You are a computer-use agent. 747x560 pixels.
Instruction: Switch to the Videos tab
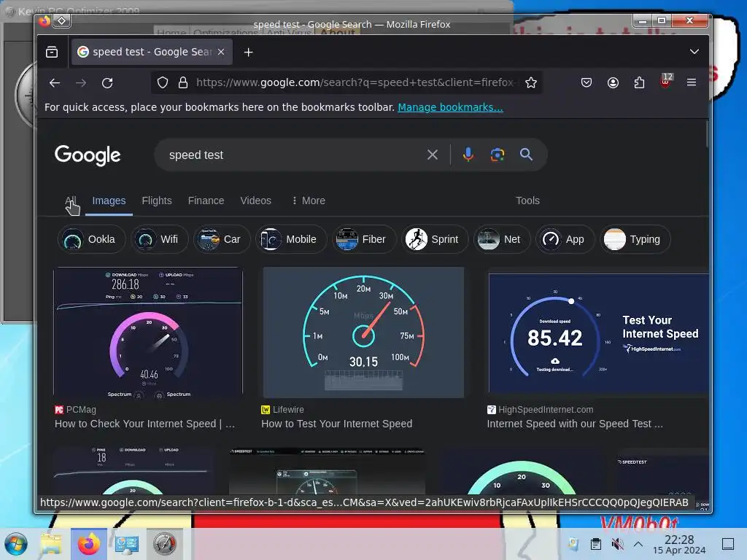(256, 201)
